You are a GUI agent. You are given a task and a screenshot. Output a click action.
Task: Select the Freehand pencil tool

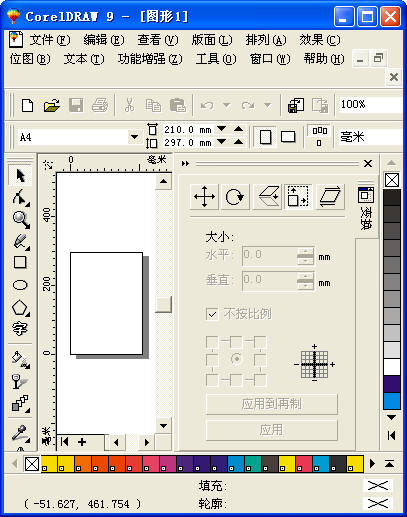21,241
